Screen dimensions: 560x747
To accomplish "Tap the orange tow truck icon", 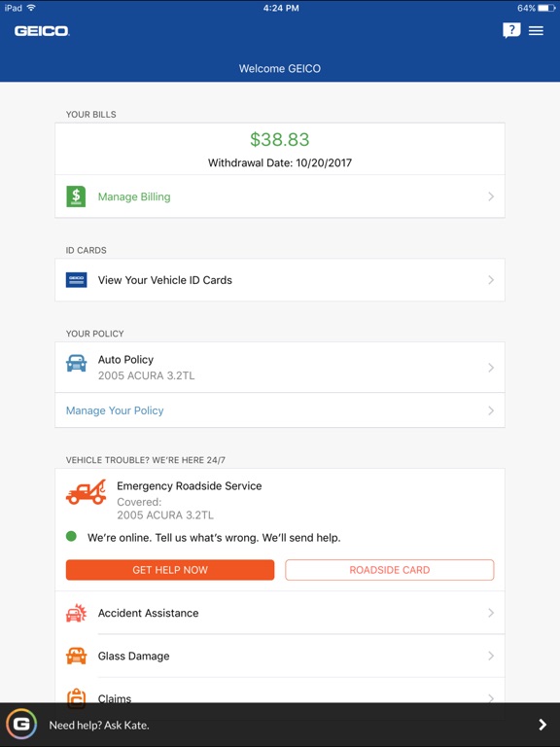I will (87, 492).
